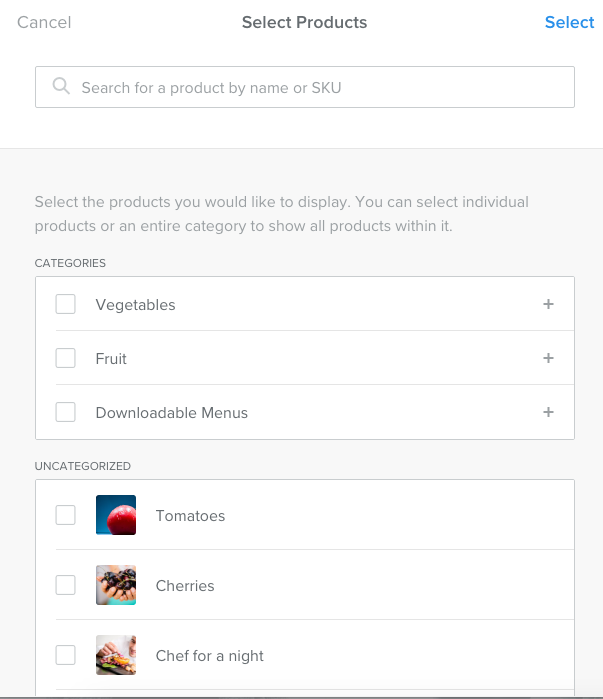The width and height of the screenshot is (603, 699).
Task: Confirm with the Select button
Action: [x=569, y=22]
